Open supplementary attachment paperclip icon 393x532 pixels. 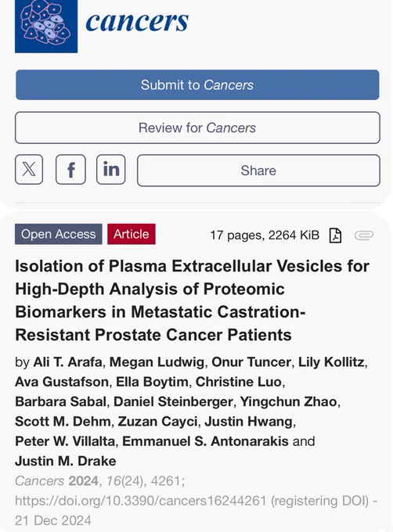[364, 235]
